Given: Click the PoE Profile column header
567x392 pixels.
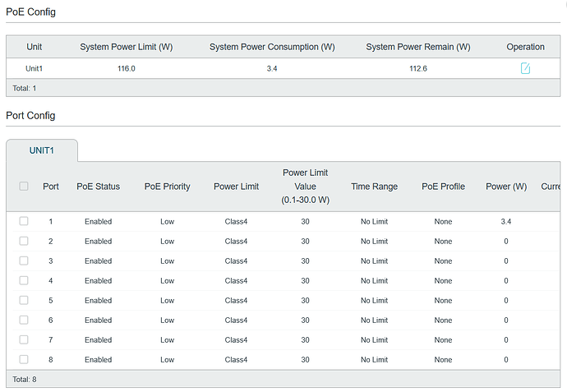Looking at the screenshot, I should (443, 187).
